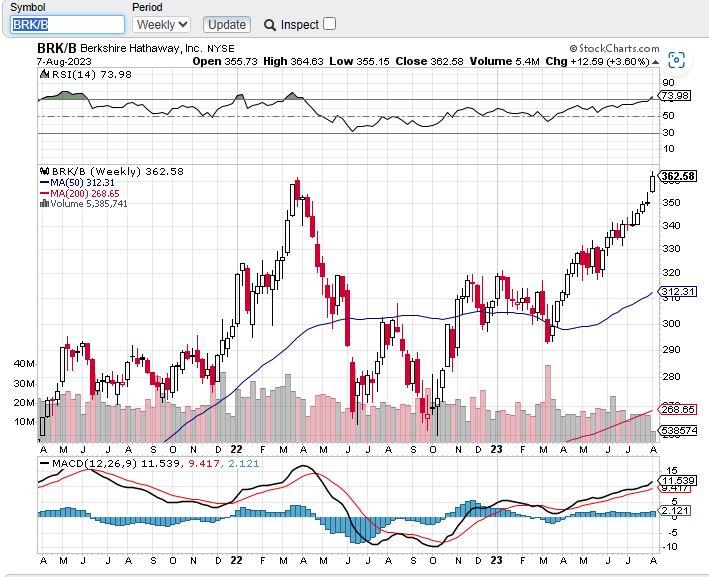The image size is (709, 577).
Task: Click the 2.121 MACD histogram tag
Action: (x=674, y=511)
